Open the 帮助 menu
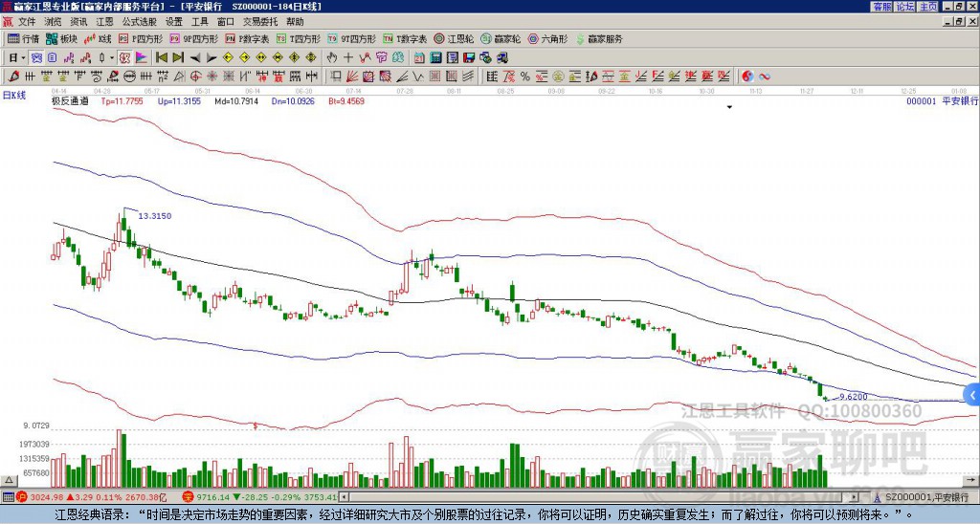980x524 pixels. pyautogui.click(x=295, y=22)
